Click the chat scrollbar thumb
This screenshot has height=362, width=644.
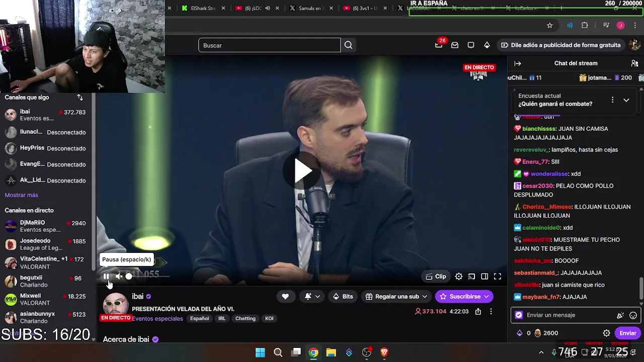pos(641,288)
